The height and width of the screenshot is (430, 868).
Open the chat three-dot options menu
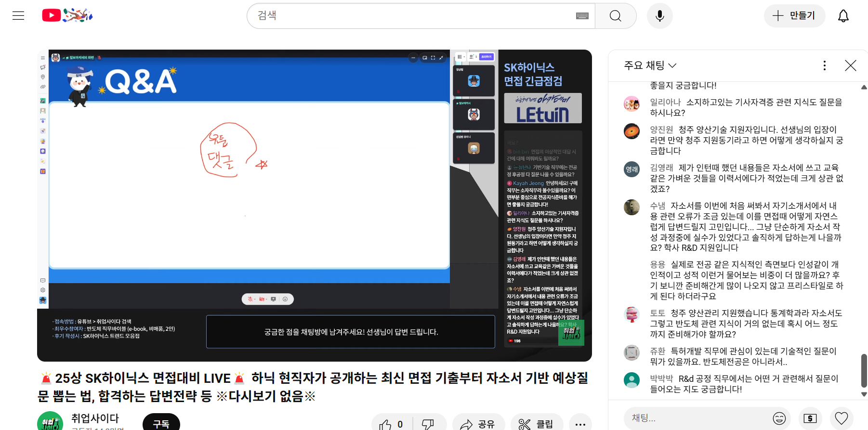[824, 65]
